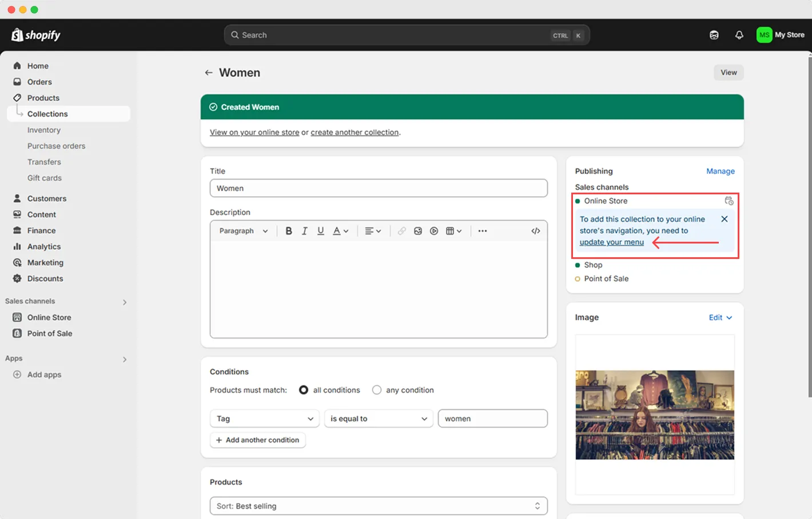Viewport: 812px width, 519px height.
Task: Bold the description text
Action: click(x=289, y=230)
